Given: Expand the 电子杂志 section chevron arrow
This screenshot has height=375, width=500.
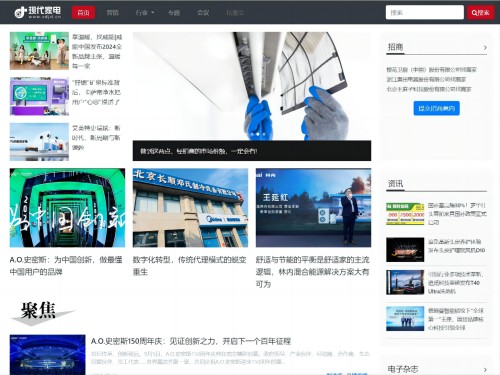Looking at the screenshot, I should tap(485, 370).
